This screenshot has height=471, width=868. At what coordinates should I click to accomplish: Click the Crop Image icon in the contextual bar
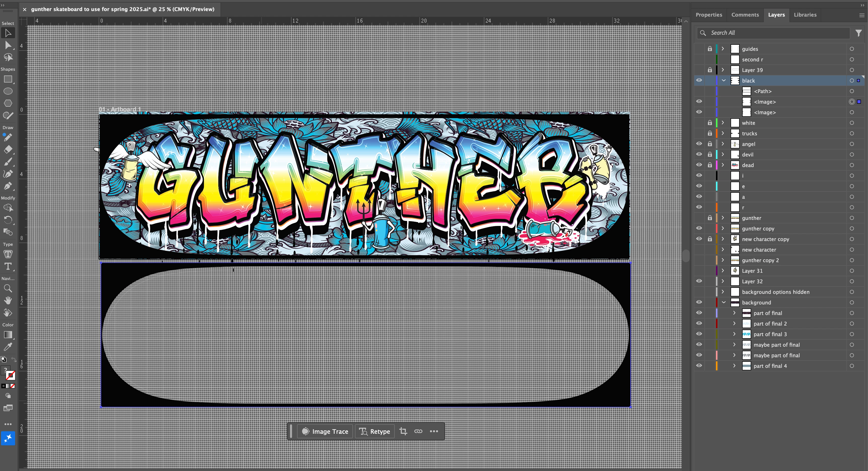coord(403,431)
